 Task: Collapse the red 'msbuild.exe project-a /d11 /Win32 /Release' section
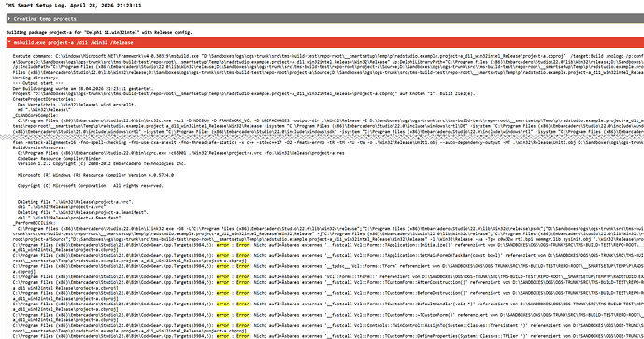pyautogui.click(x=325, y=42)
